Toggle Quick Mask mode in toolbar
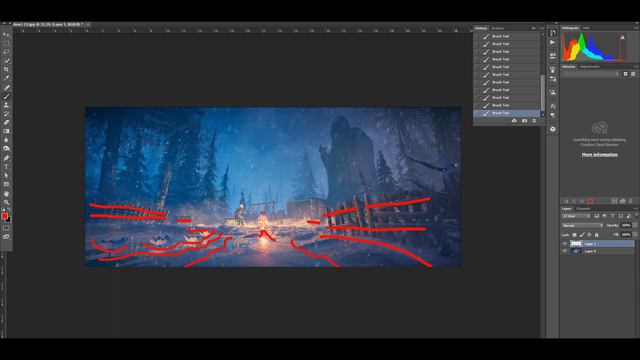This screenshot has height=360, width=640. 6,228
